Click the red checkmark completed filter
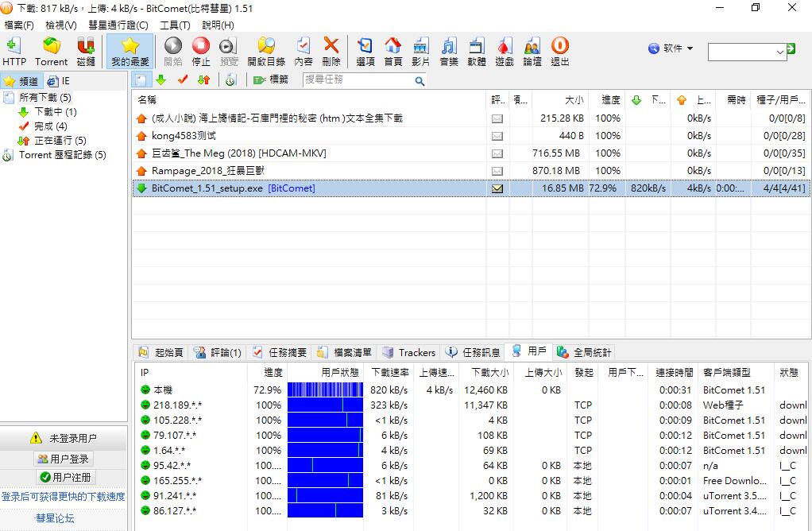812x531 pixels. coord(182,79)
